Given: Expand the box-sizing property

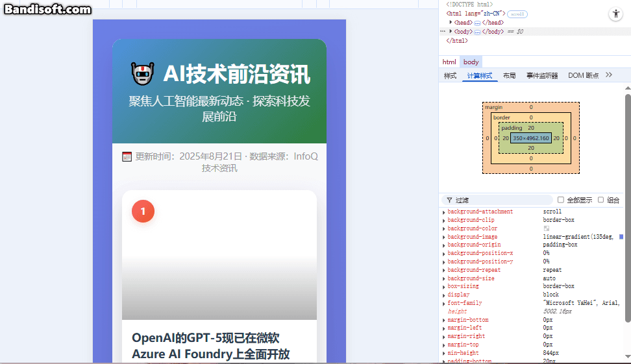Looking at the screenshot, I should coord(444,287).
